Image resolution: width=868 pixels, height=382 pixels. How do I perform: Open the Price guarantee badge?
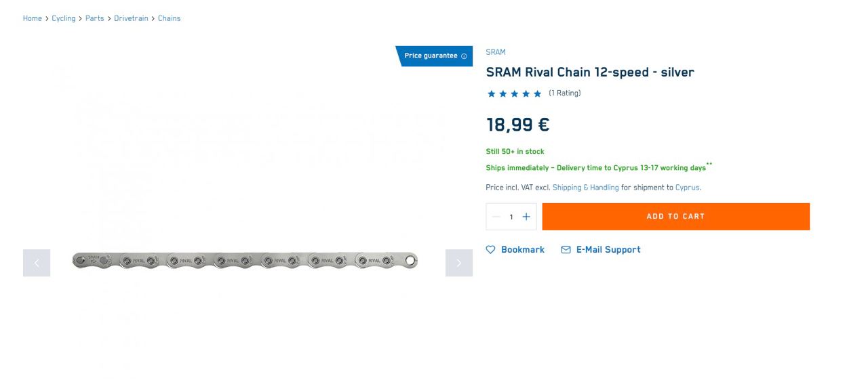pyautogui.click(x=431, y=56)
